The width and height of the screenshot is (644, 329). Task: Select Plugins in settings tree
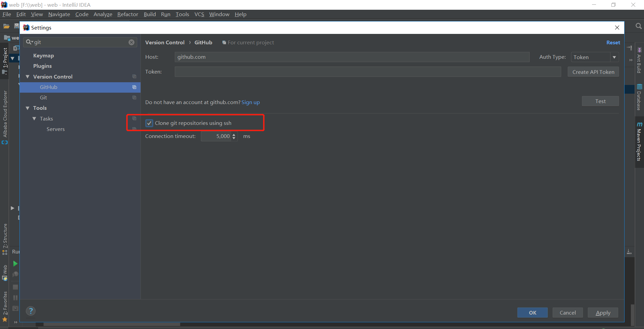click(43, 66)
